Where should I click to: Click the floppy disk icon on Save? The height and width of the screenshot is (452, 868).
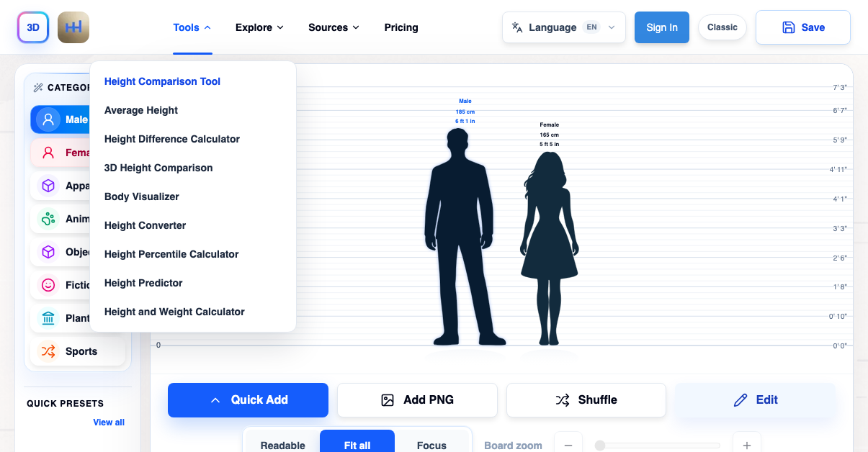tap(789, 27)
